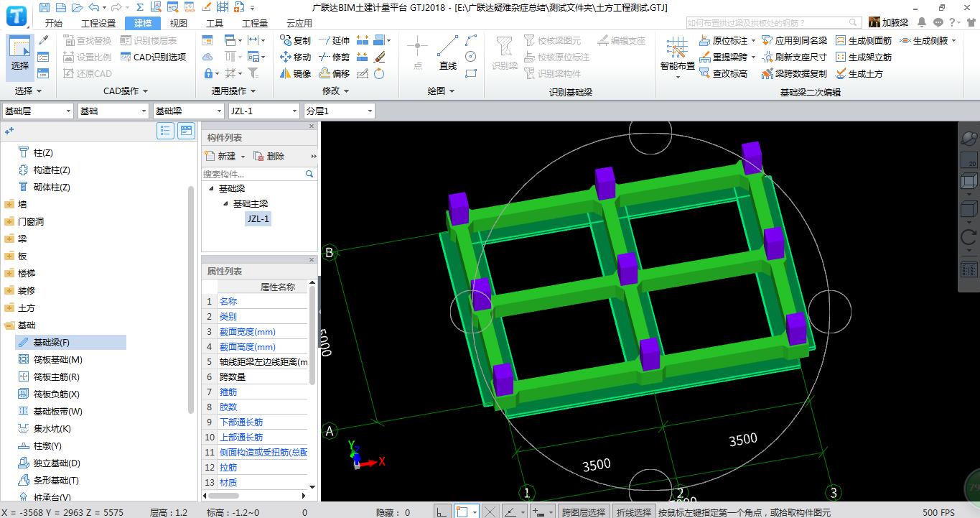Click the eyedropper pick-property icon
This screenshot has width=980, height=518.
coord(43,40)
